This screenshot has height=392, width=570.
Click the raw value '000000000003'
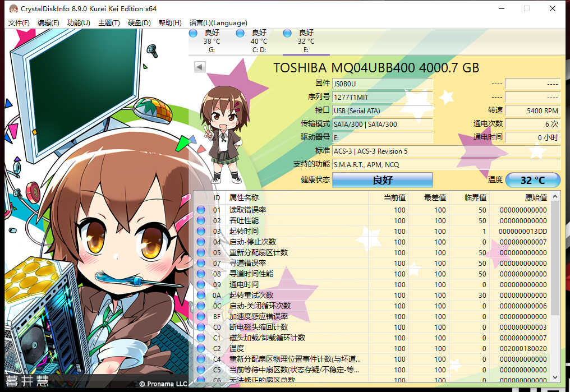523,328
